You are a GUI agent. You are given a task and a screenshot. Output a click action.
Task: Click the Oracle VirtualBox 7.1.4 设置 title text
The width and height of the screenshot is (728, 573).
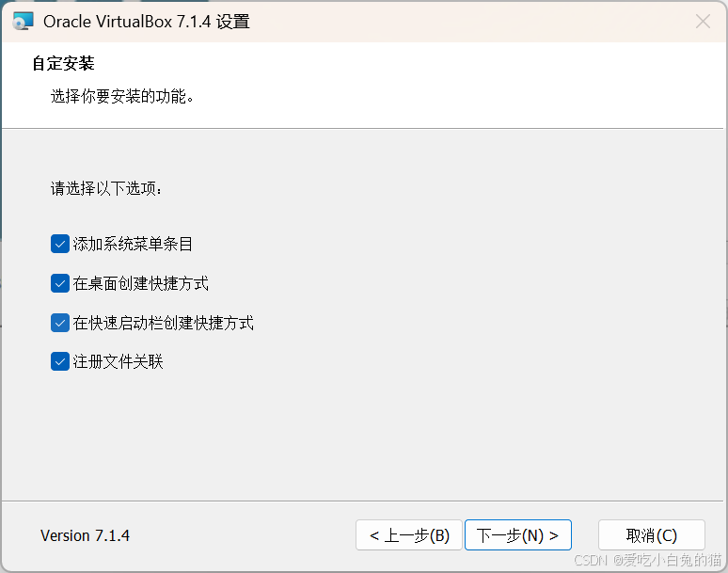pos(146,22)
